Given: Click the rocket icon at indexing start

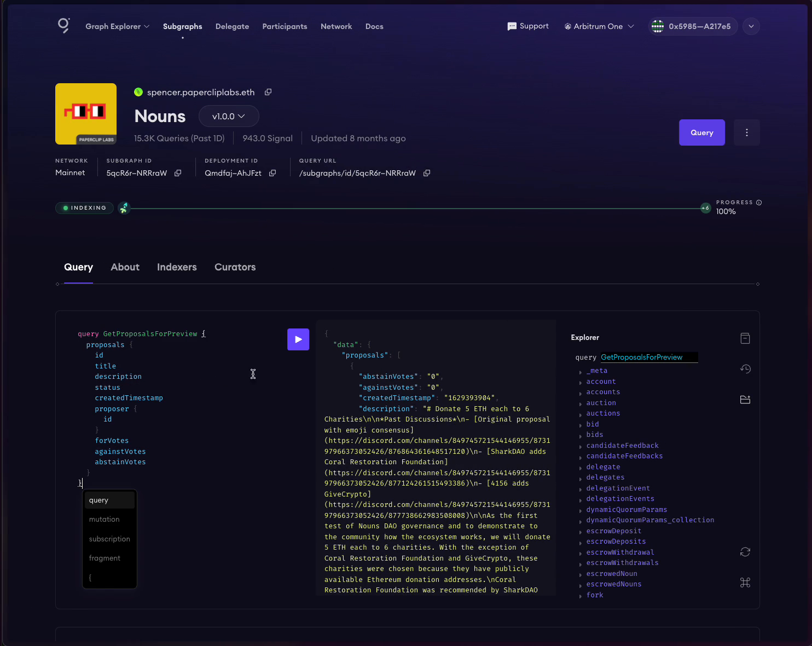Looking at the screenshot, I should pos(124,208).
